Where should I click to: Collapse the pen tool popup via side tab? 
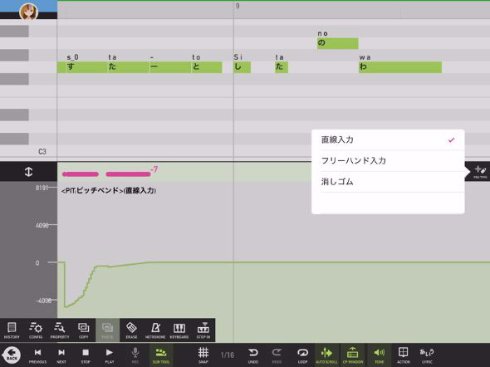[478, 172]
